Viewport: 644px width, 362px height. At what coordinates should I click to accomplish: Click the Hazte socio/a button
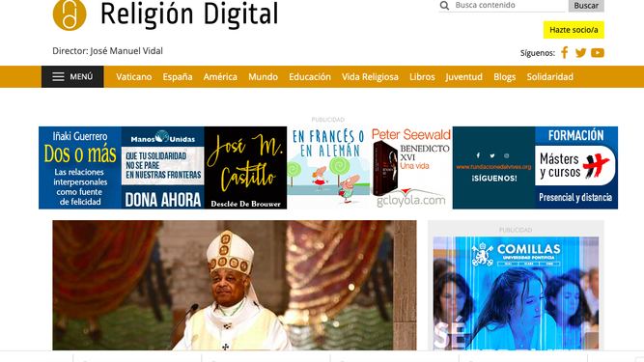574,30
